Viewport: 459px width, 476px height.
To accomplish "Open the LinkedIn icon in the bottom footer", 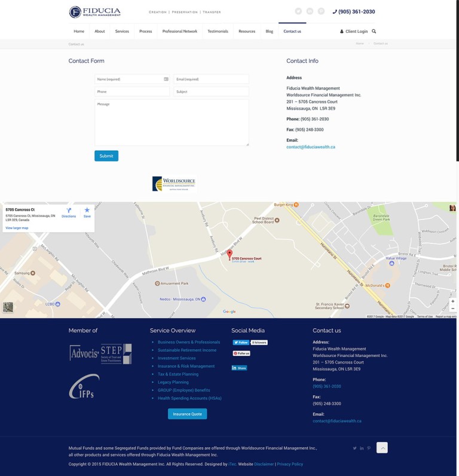I will (362, 448).
